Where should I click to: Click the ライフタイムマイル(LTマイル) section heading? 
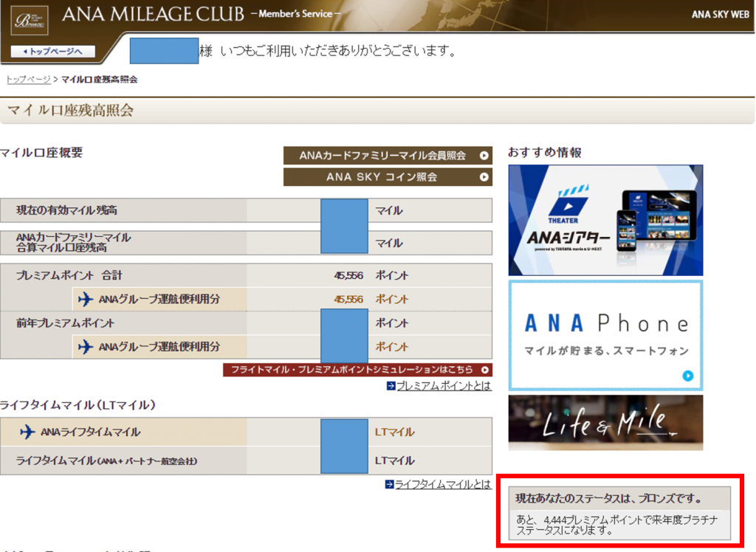click(78, 405)
